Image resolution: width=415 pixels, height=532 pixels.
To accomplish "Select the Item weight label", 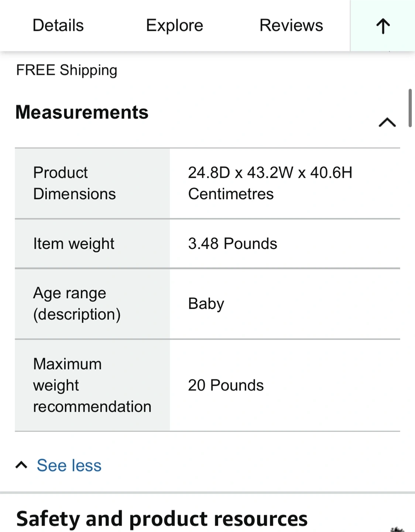I will click(x=74, y=244).
